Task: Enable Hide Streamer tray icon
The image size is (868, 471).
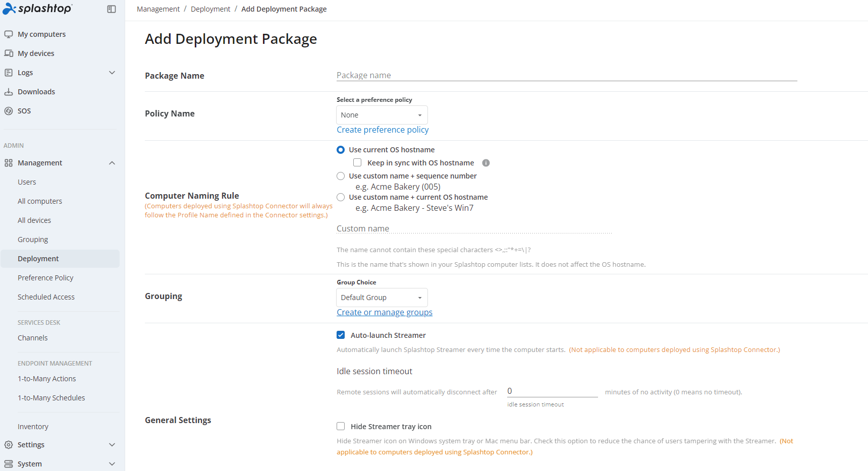Action: coord(341,426)
